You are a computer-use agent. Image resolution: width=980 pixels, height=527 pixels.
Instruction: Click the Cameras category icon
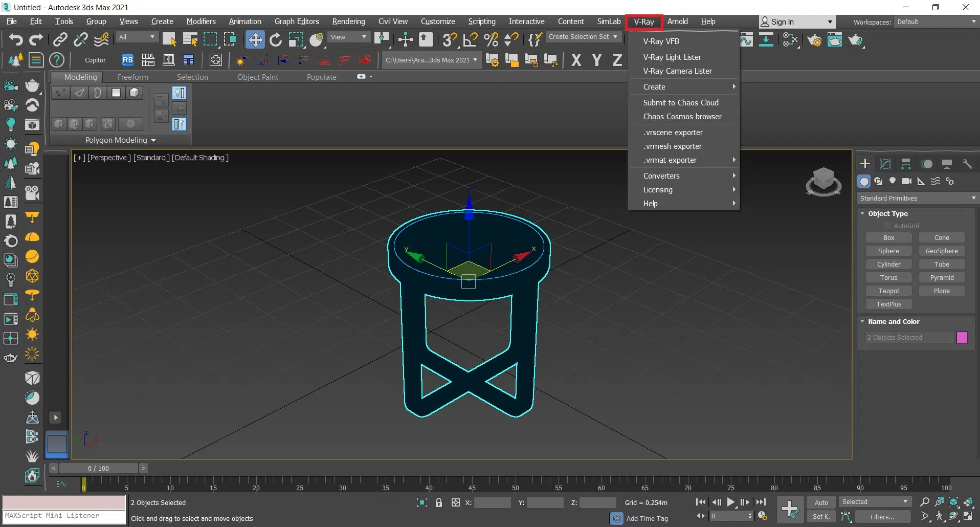click(906, 181)
